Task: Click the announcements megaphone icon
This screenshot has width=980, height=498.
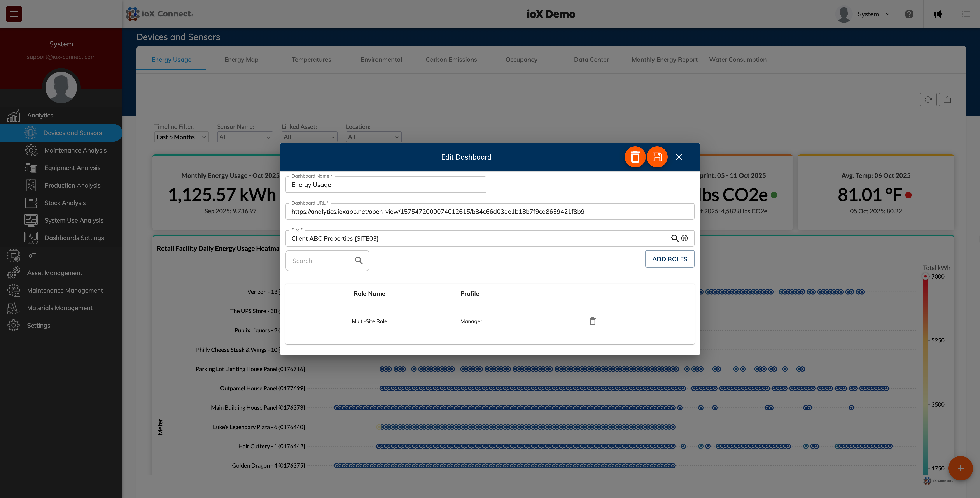Action: click(x=937, y=14)
